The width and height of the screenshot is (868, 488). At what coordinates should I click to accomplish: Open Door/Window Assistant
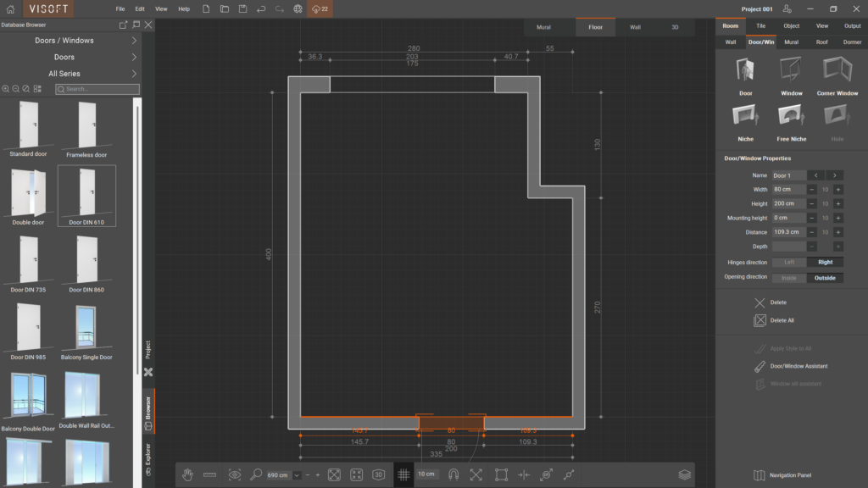pos(791,366)
